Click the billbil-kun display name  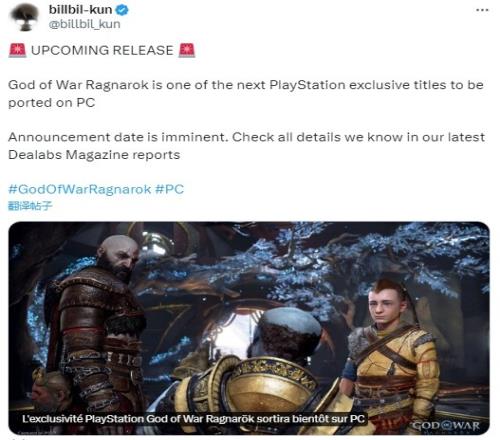point(80,10)
